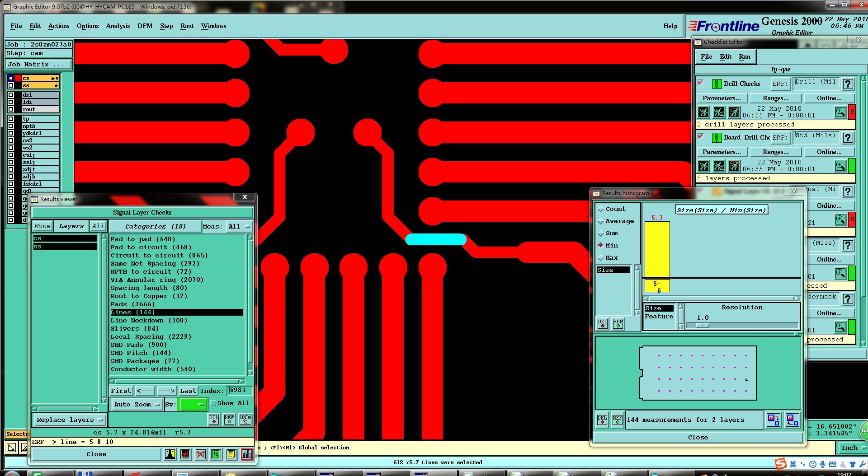Click Ranges... button for Board-Drill Checks

click(x=775, y=152)
